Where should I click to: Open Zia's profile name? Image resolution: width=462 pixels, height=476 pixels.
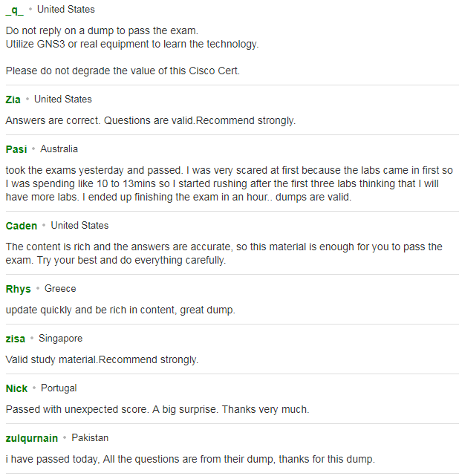pyautogui.click(x=13, y=100)
